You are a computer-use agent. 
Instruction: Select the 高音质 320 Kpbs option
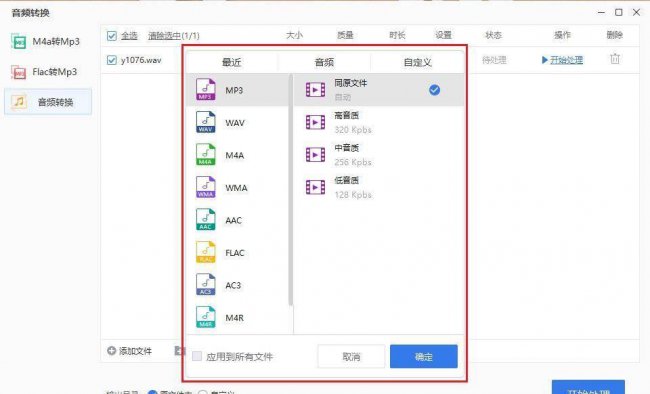click(379, 122)
